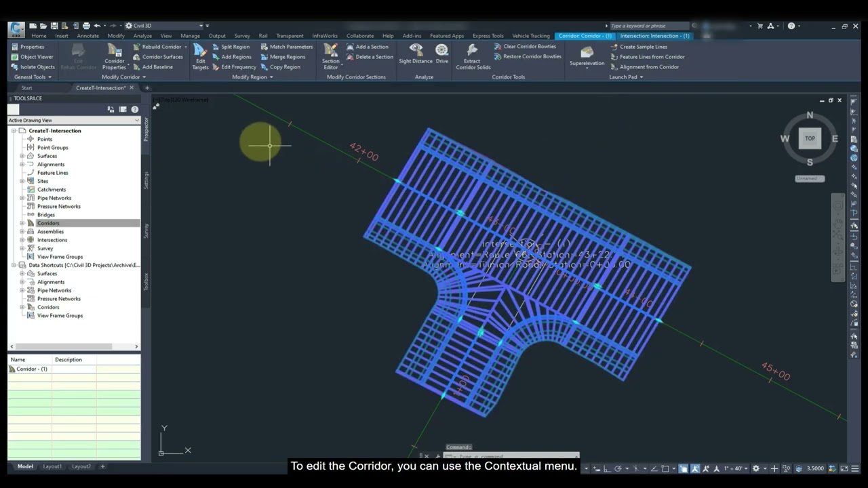Screen dimensions: 868x488
Task: Expand the Surfaces tree node under CreateT-Intersection
Action: click(22, 156)
